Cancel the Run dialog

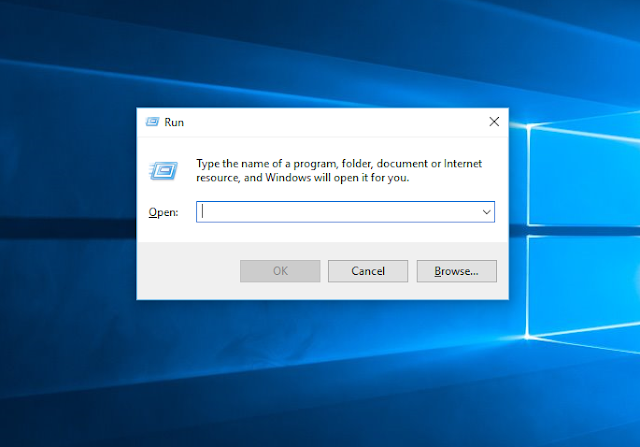tap(368, 271)
